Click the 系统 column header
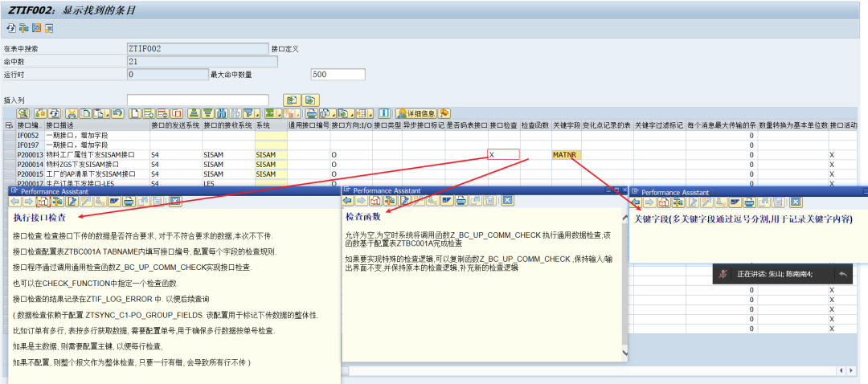868x384 pixels. pos(270,126)
